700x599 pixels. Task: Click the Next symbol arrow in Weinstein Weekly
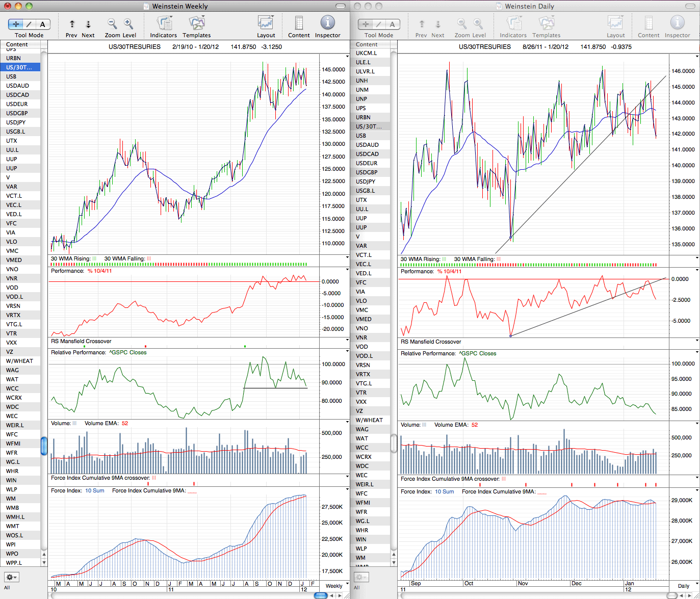pos(88,24)
